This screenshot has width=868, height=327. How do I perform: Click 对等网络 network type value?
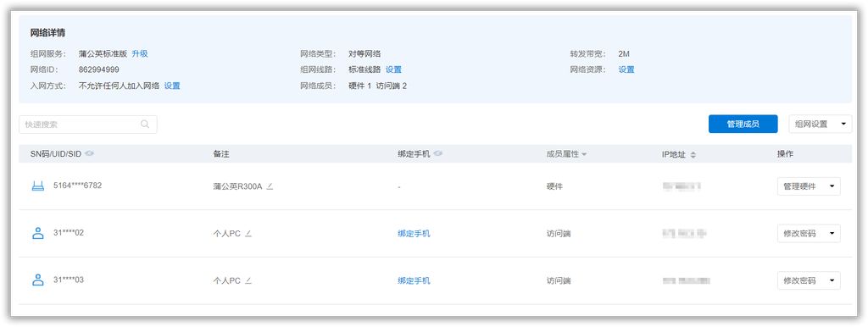[x=364, y=53]
